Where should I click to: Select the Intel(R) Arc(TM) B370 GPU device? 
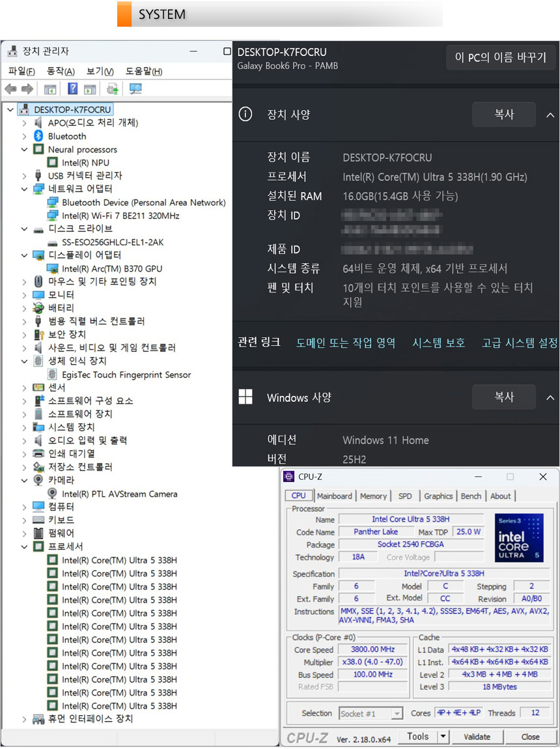pos(112,268)
